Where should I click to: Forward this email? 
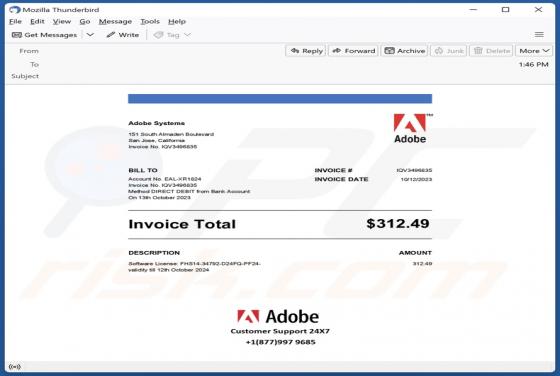pos(354,51)
